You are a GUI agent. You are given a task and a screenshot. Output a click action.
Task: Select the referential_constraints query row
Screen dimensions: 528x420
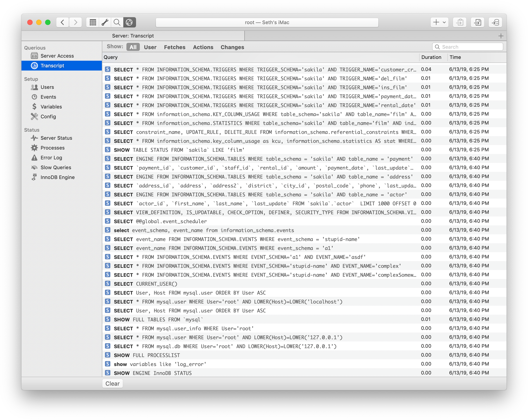[x=304, y=132]
